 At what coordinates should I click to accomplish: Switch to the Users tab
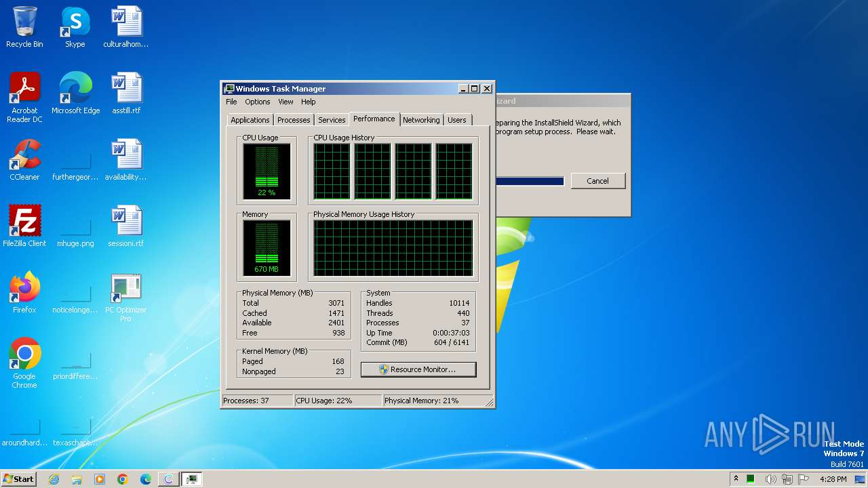(x=457, y=120)
